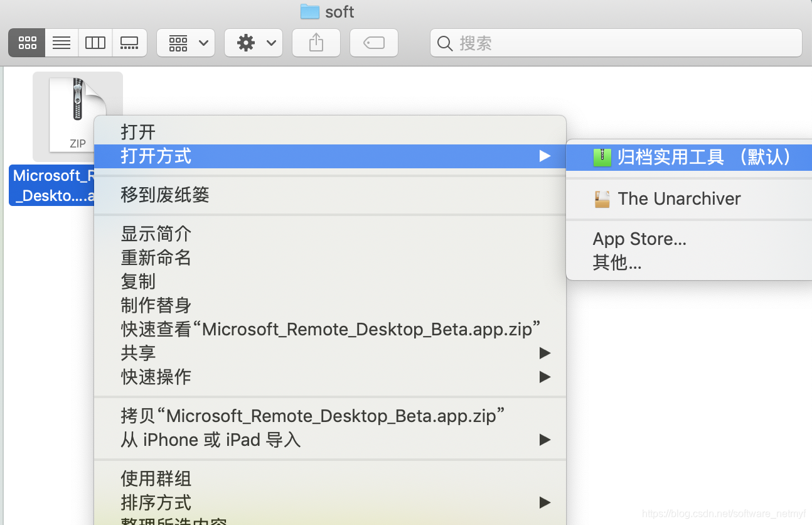Choose 打开 in the context menu

tap(330, 132)
